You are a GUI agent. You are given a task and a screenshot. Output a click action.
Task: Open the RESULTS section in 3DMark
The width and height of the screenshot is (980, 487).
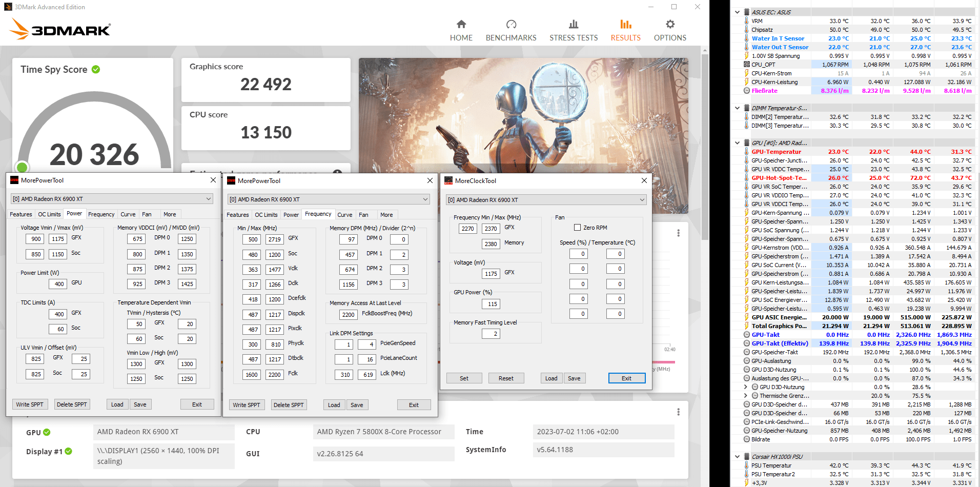tap(625, 31)
